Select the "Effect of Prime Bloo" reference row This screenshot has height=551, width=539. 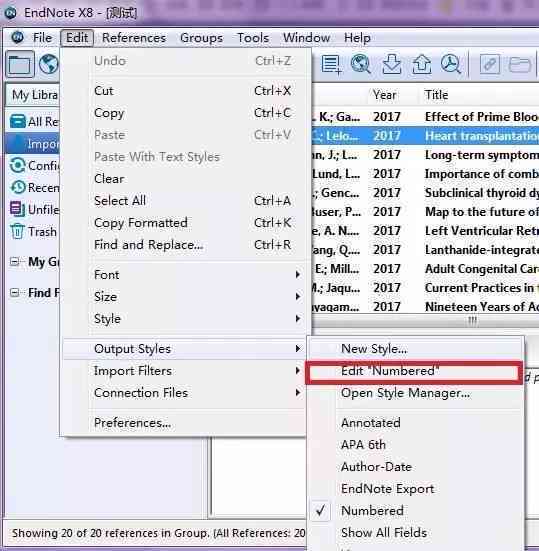point(425,117)
